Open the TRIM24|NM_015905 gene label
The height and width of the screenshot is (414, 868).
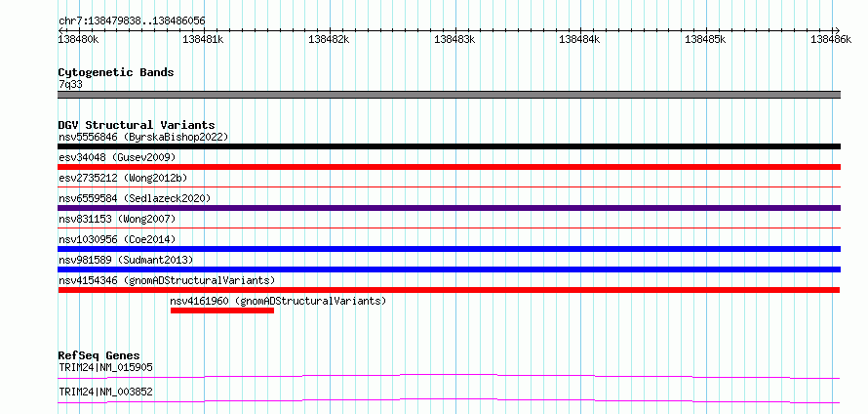point(105,367)
